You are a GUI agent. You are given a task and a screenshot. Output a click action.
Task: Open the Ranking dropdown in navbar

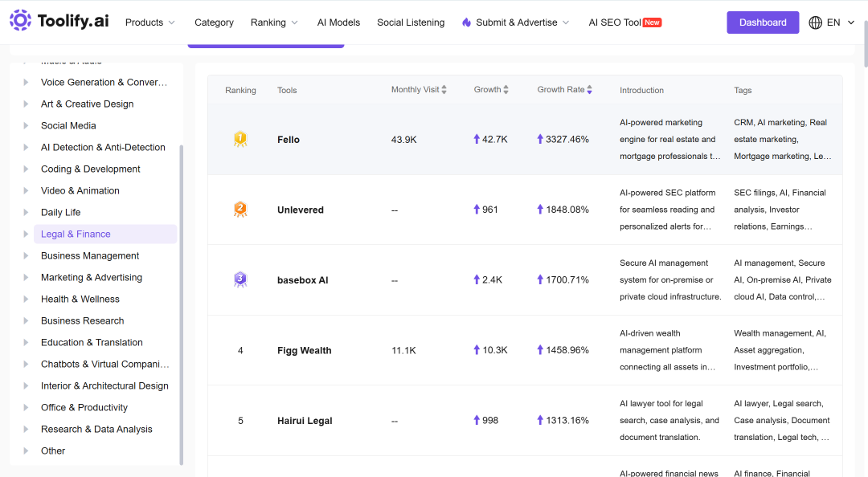(x=274, y=22)
